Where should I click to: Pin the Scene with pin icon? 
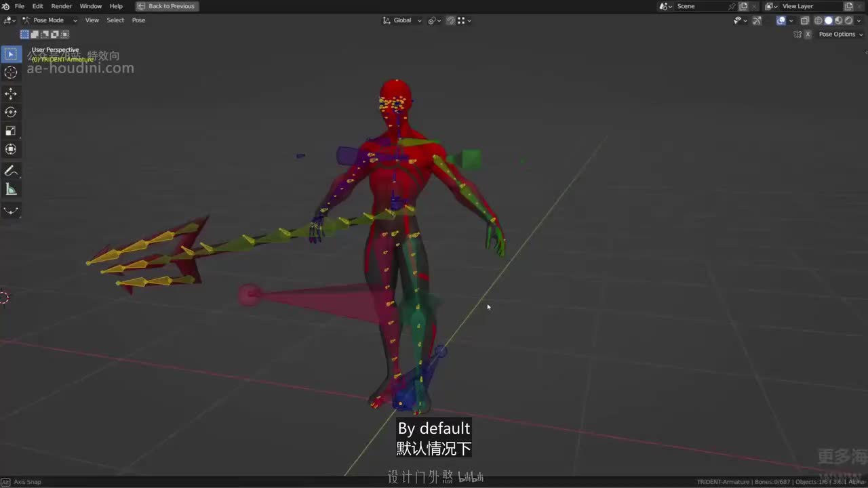click(x=732, y=6)
